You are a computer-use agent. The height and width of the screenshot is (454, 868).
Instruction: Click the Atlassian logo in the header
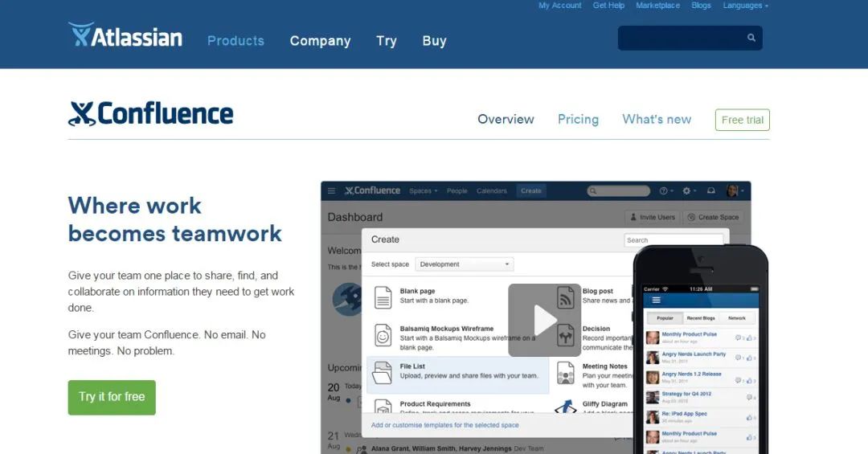tap(125, 36)
